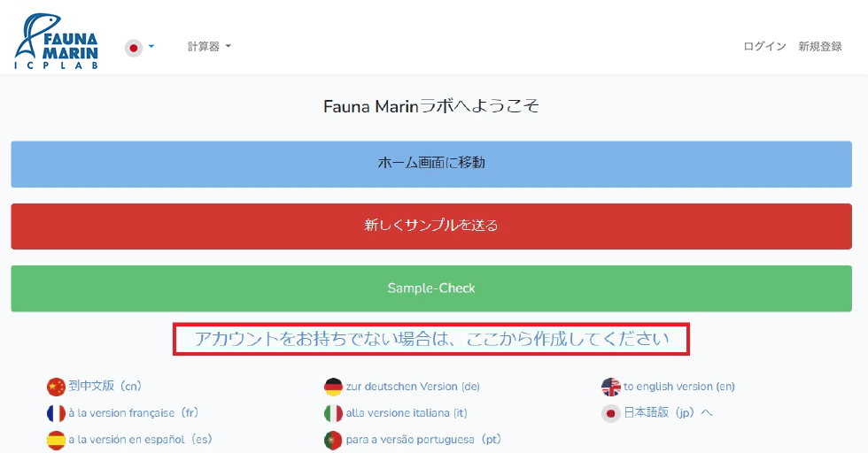Screen dimensions: 868x453
Task: Click the Portuguese flag icon
Action: pyautogui.click(x=333, y=440)
